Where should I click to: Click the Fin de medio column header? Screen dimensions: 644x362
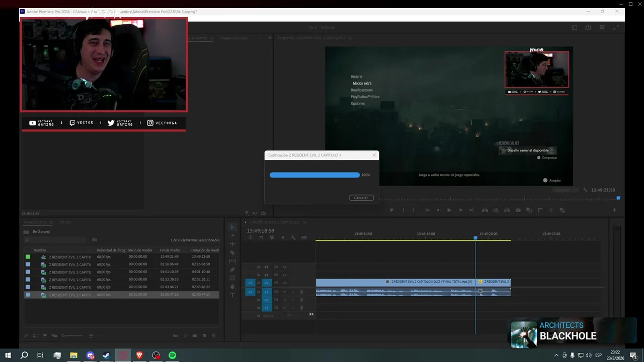(170, 250)
